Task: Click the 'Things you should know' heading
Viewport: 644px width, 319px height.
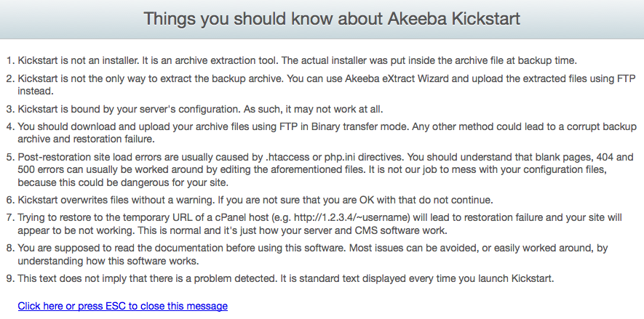Action: pos(332,19)
